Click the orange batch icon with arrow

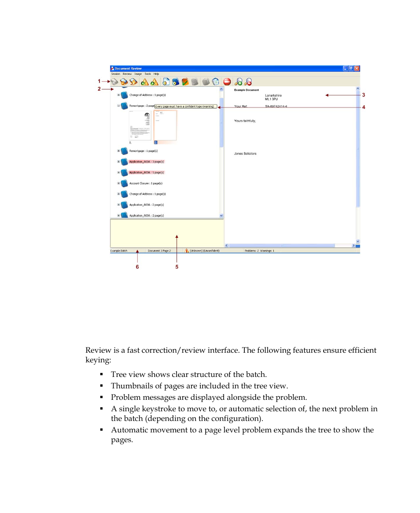click(133, 82)
